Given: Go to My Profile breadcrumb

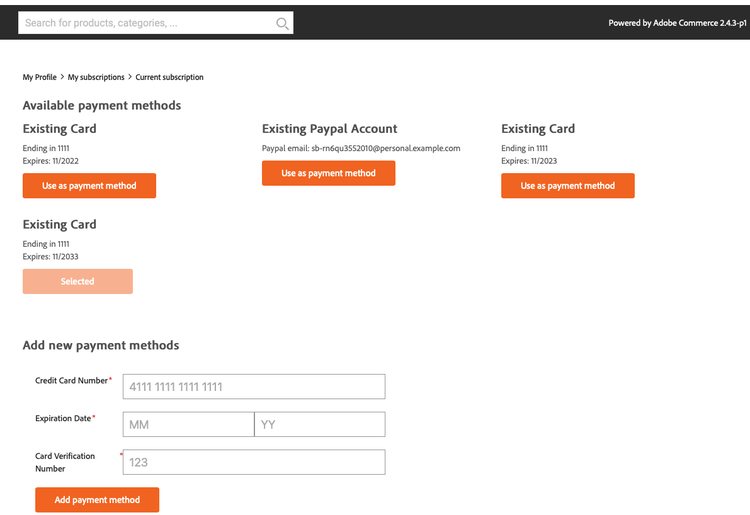Looking at the screenshot, I should tap(40, 77).
